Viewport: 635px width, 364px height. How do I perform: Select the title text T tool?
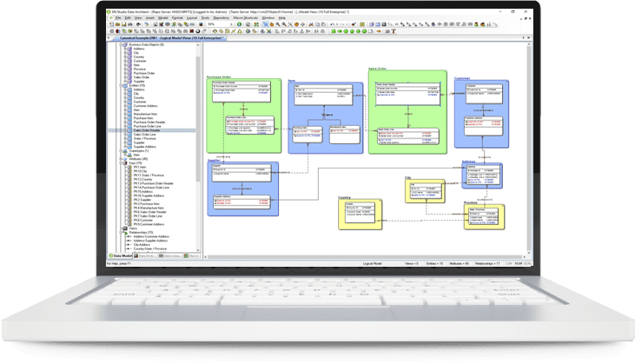(394, 30)
